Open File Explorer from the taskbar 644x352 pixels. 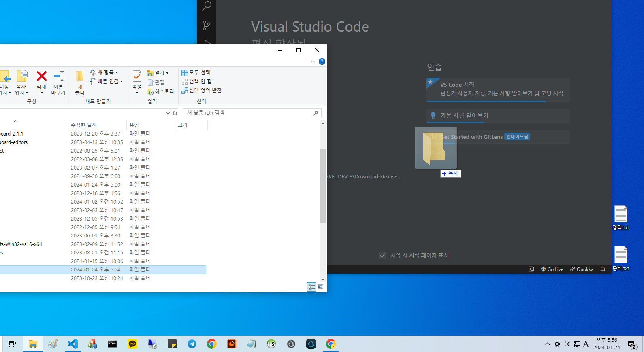click(33, 344)
